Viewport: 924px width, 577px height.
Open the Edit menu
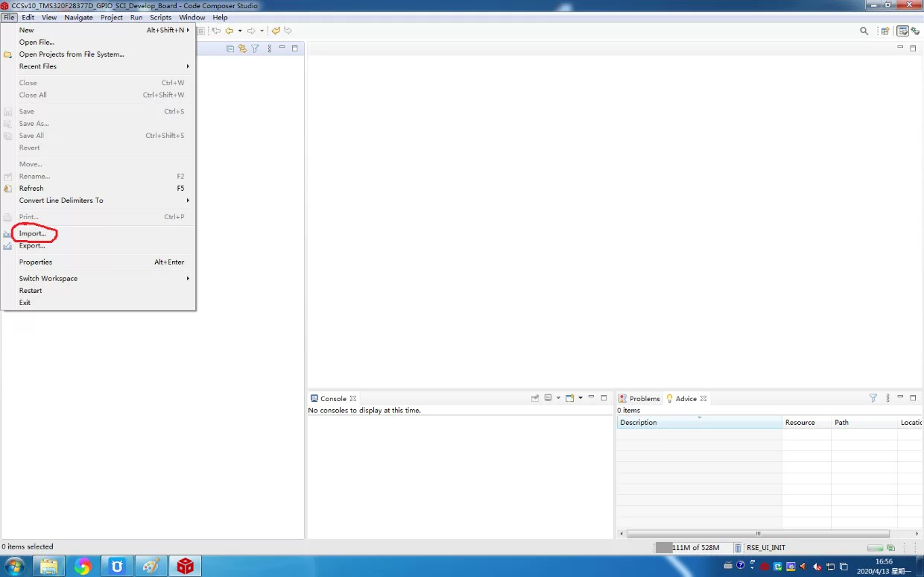(x=28, y=17)
